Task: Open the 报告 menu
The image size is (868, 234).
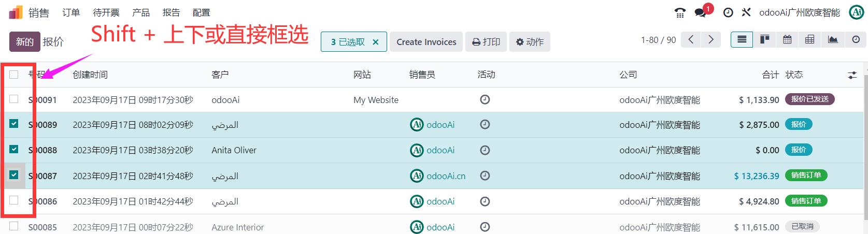Action: (x=171, y=12)
